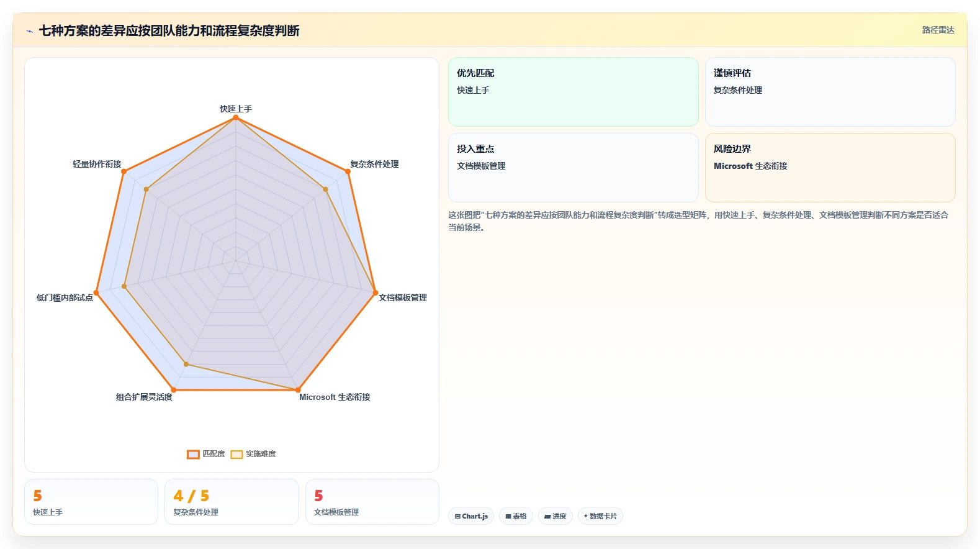Click the description paragraph starting 这张图把
Image resolution: width=980 pixels, height=549 pixels.
(x=698, y=221)
